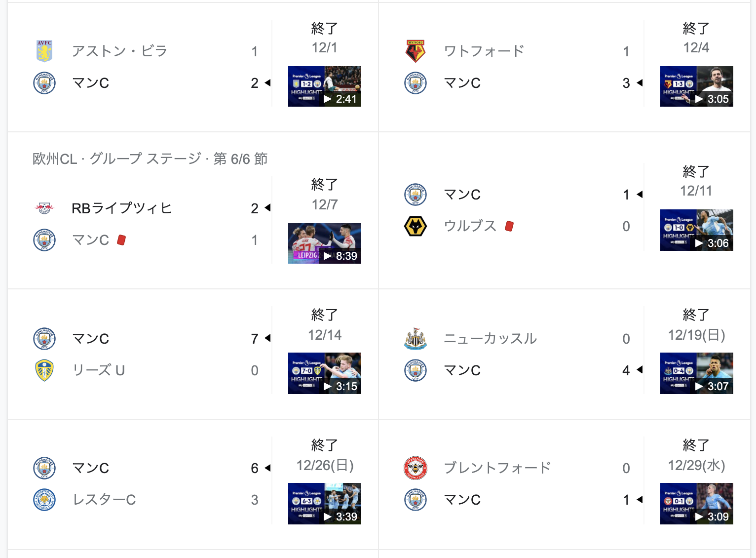Play the 8:39 Leipzig highlights video
The height and width of the screenshot is (558, 756).
pos(325,243)
